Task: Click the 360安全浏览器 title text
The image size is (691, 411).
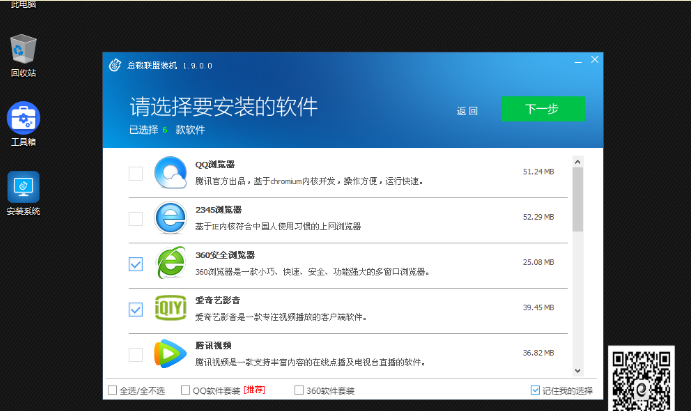Action: (225, 255)
